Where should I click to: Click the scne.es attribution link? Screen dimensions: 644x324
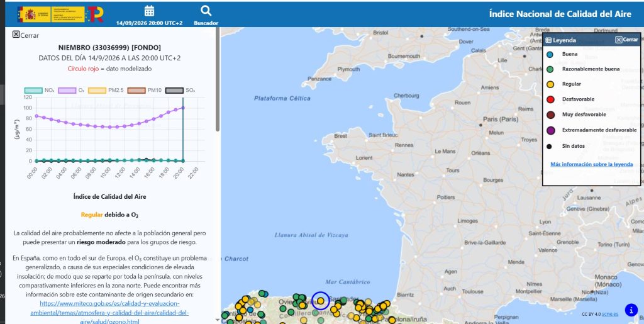click(610, 314)
